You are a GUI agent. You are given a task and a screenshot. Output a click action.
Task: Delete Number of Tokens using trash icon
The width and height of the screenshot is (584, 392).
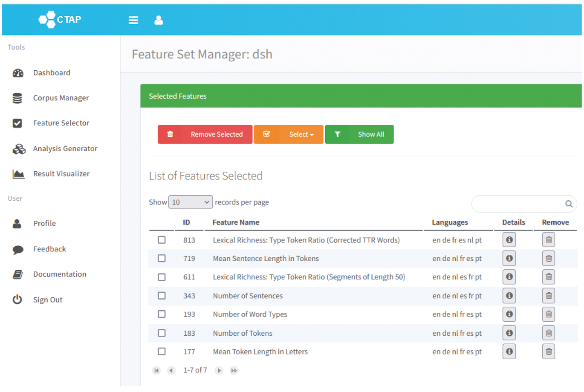[x=549, y=333]
